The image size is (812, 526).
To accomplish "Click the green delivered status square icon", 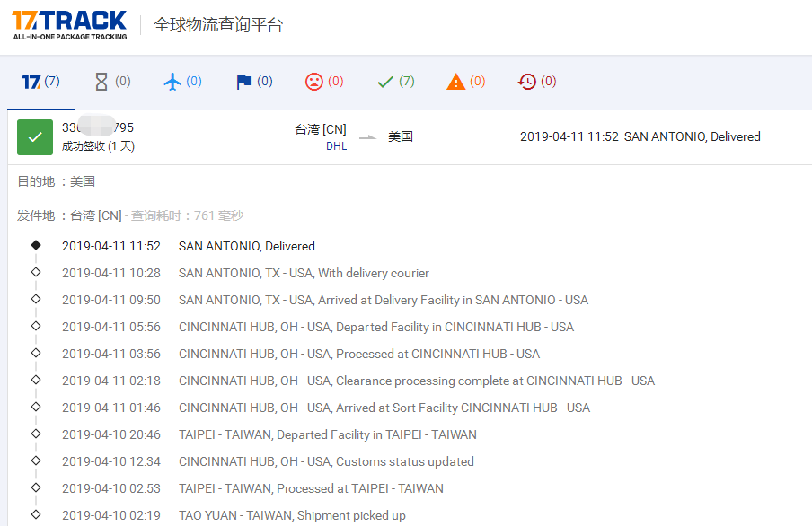I will [34, 136].
